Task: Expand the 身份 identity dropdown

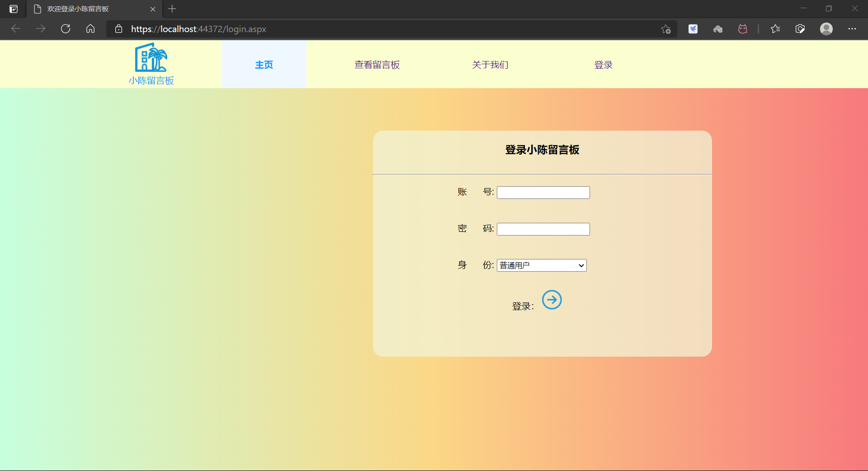Action: click(542, 265)
